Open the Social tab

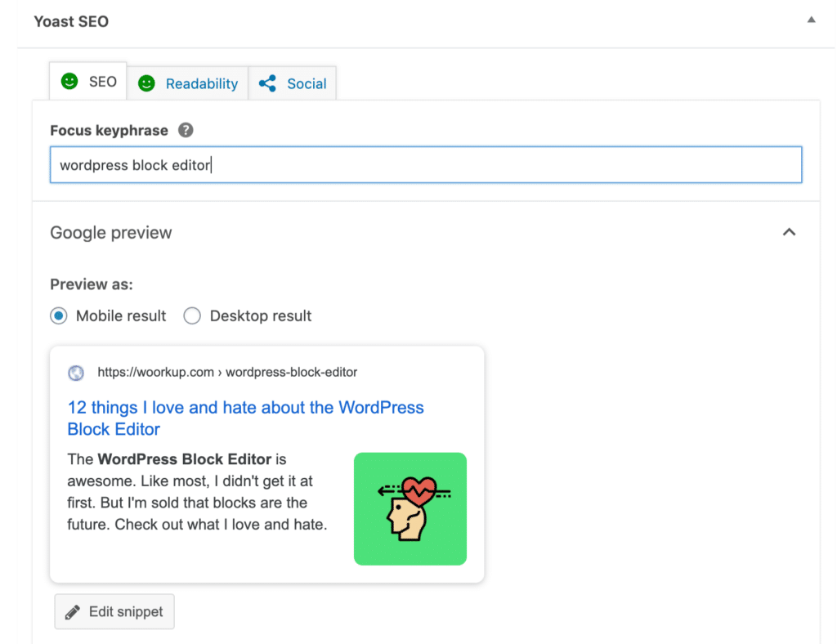(x=293, y=83)
